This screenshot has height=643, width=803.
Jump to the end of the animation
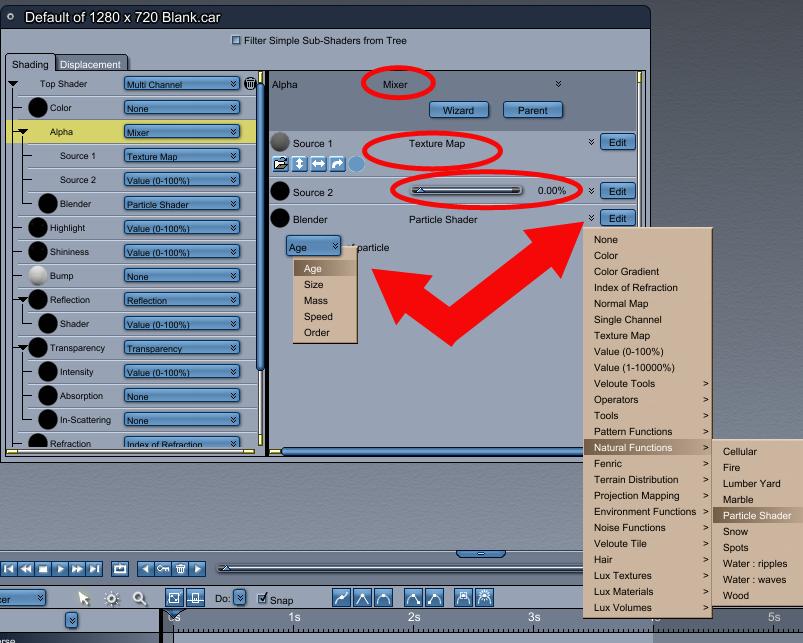coord(94,569)
